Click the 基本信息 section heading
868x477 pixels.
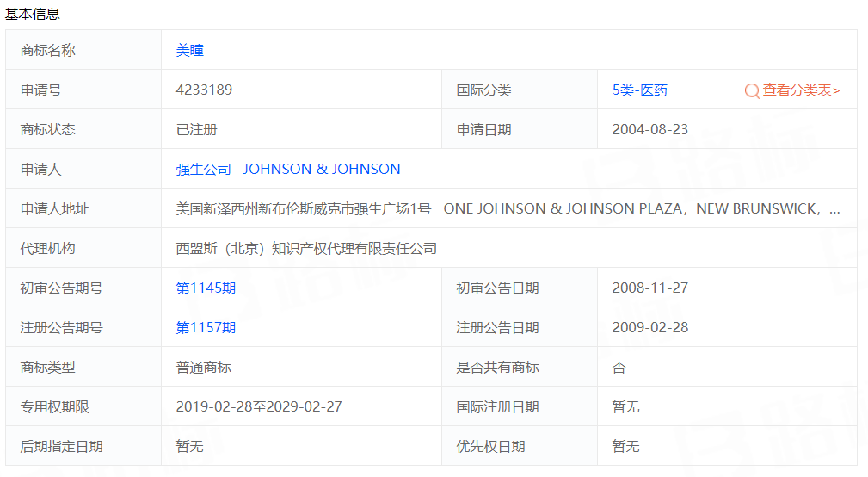tap(32, 14)
